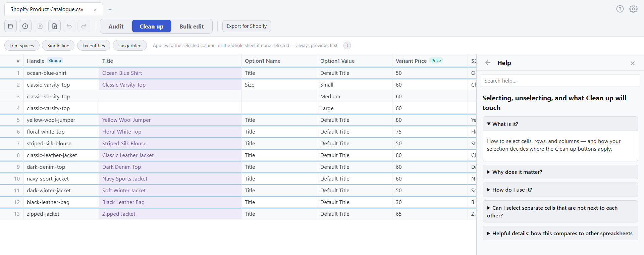Click the new file plus icon
644x255 pixels.
55,26
